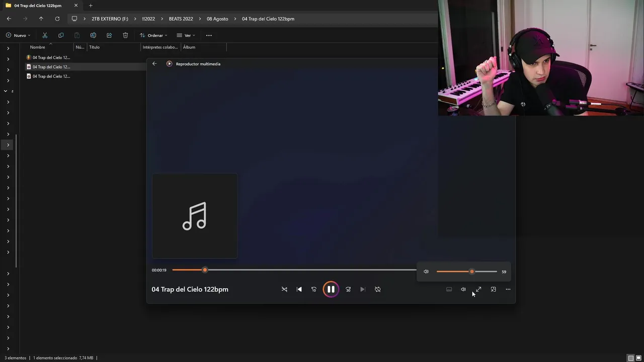
Task: Go back in File Explorer
Action: pos(9,19)
